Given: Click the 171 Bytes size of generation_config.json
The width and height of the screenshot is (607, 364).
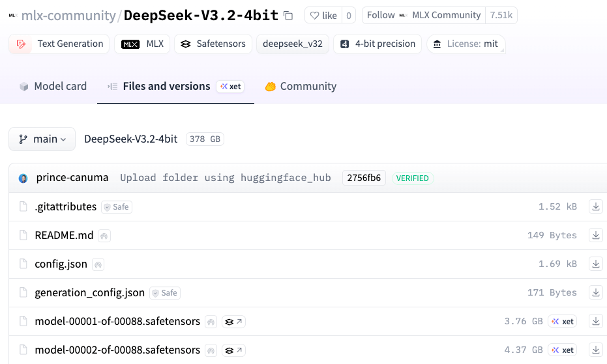Looking at the screenshot, I should click(x=552, y=292).
